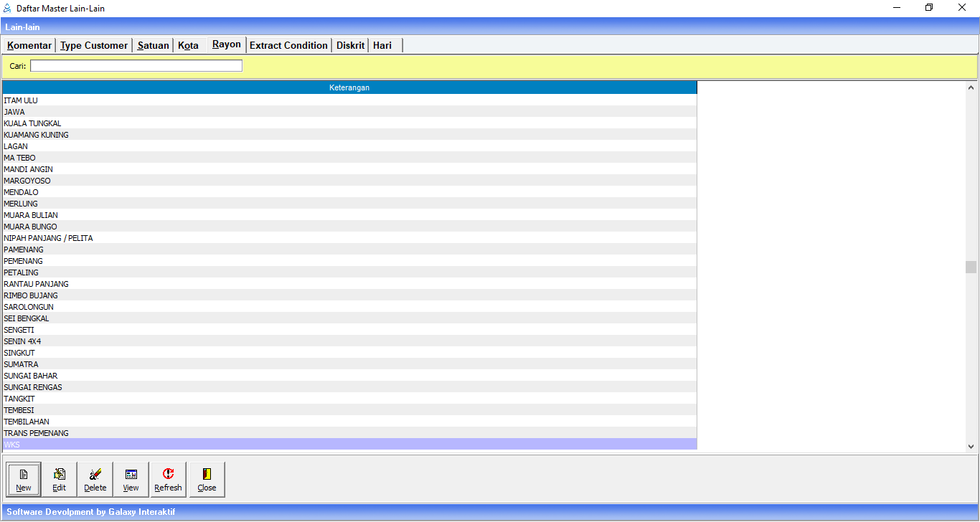Go to the Kota tab
Image resolution: width=980 pixels, height=522 pixels.
click(x=188, y=45)
